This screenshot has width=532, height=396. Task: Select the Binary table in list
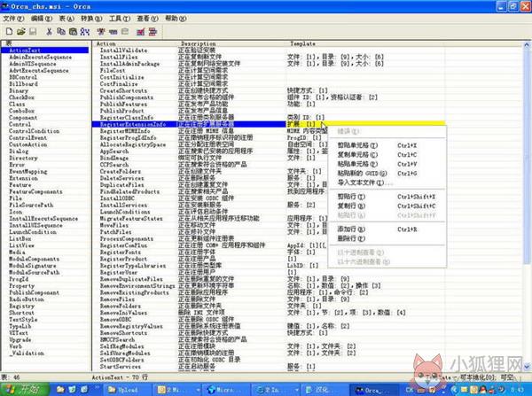click(19, 90)
